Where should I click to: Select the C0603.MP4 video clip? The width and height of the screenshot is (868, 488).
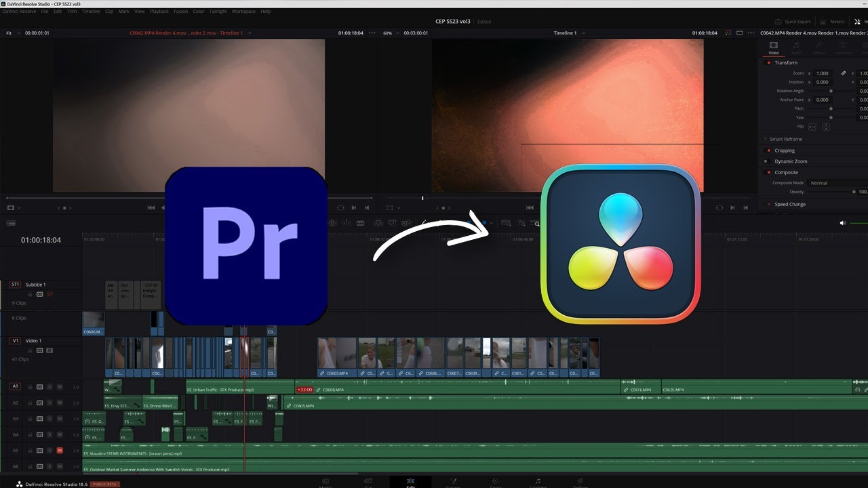pos(337,357)
